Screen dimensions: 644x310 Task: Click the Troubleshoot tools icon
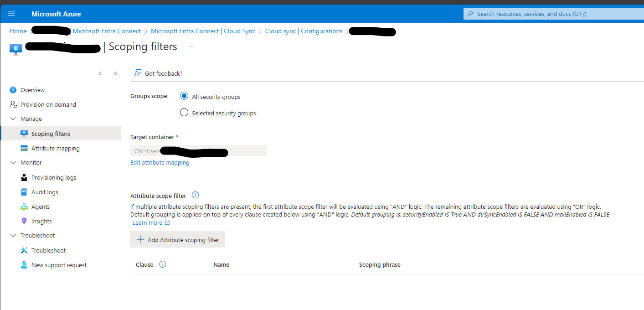24,250
